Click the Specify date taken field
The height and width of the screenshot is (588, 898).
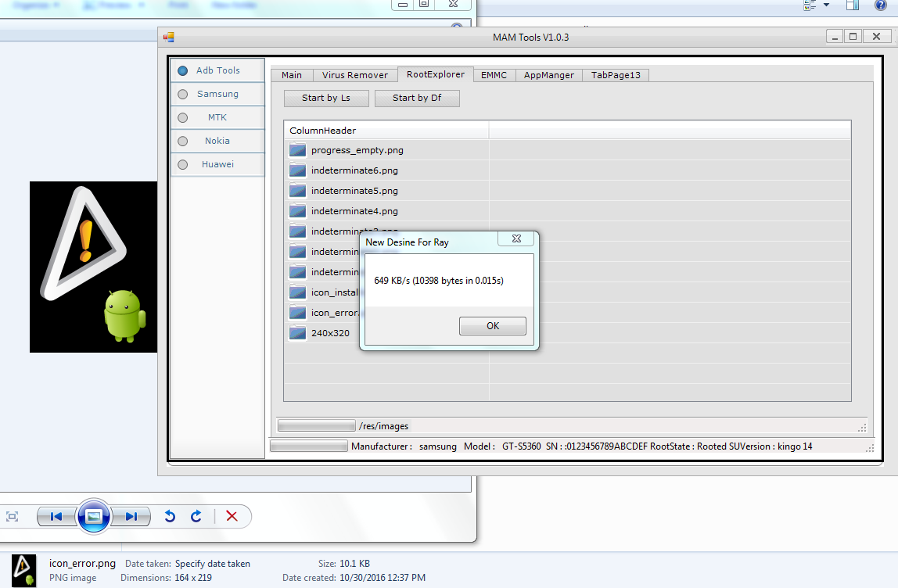[x=213, y=564]
